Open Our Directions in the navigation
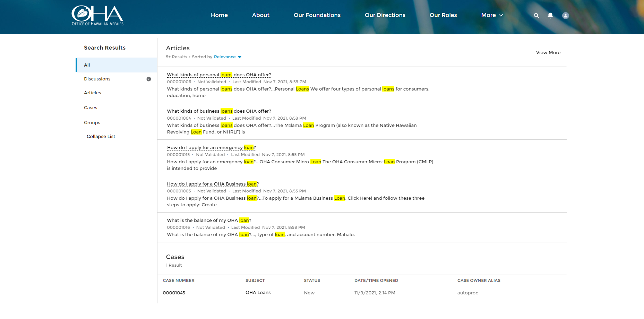The height and width of the screenshot is (319, 644). click(385, 15)
